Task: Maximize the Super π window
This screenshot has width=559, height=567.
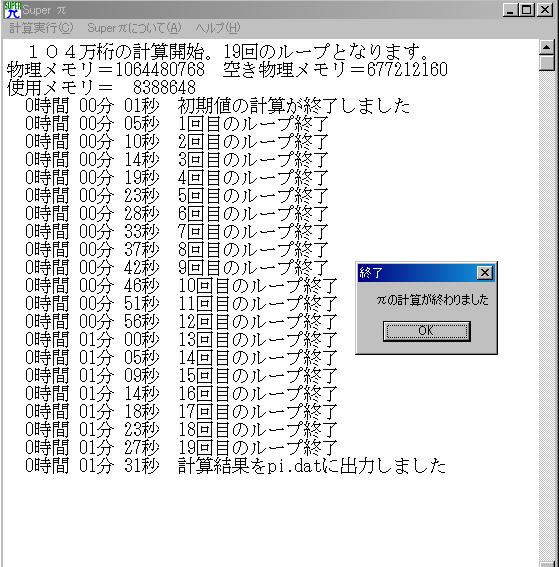Action: tap(526, 10)
